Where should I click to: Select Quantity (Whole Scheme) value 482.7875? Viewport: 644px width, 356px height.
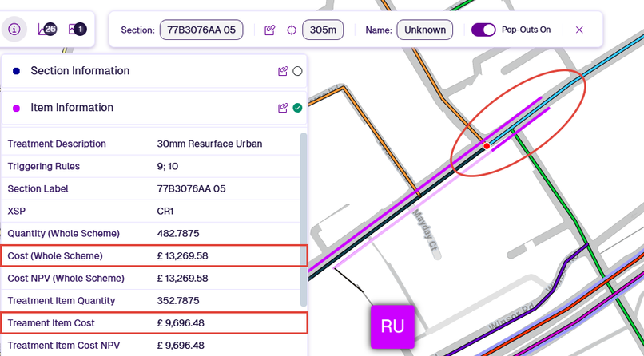(x=178, y=233)
